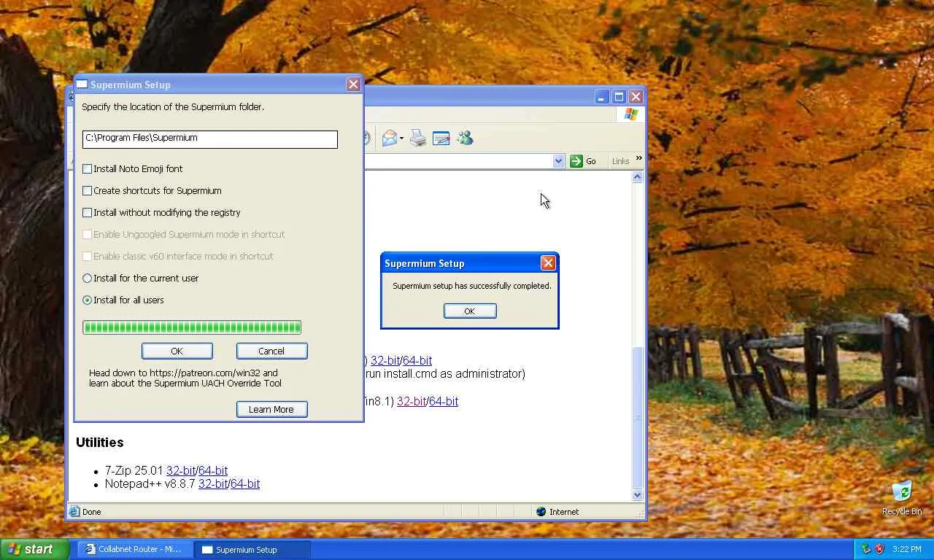Open the Recycle Bin desktop icon
The width and height of the screenshot is (934, 560).
tap(902, 498)
